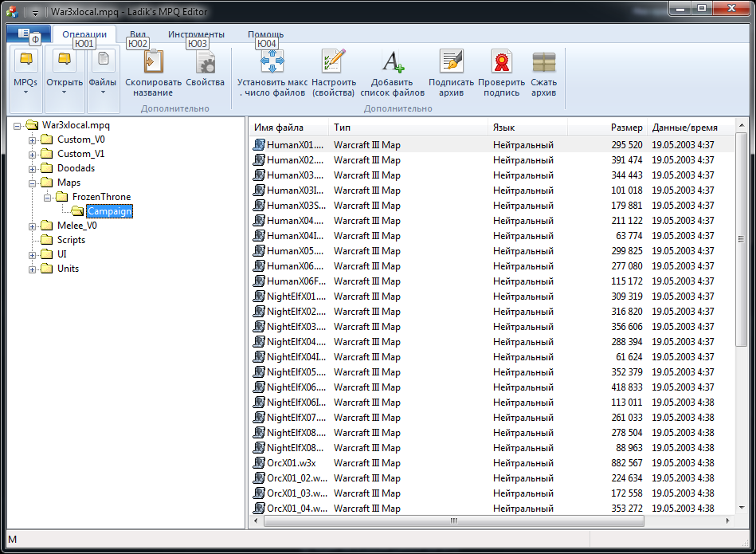This screenshot has width=756, height=554.
Task: Click the size cell 344 443
Action: (627, 175)
